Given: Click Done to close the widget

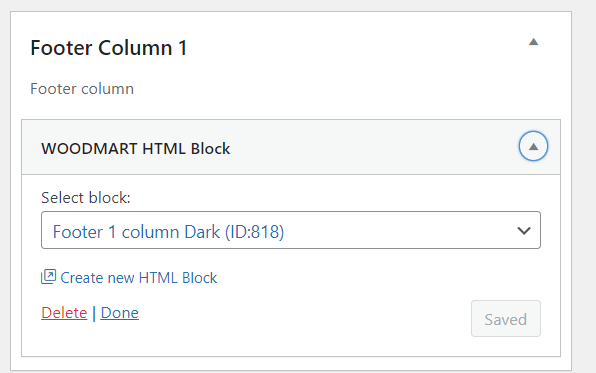Looking at the screenshot, I should pos(119,313).
